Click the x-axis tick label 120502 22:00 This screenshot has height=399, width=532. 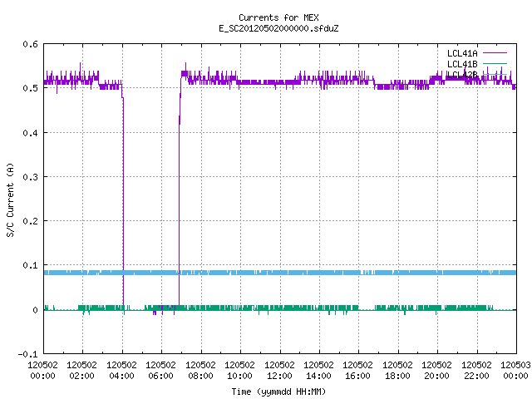pos(476,371)
